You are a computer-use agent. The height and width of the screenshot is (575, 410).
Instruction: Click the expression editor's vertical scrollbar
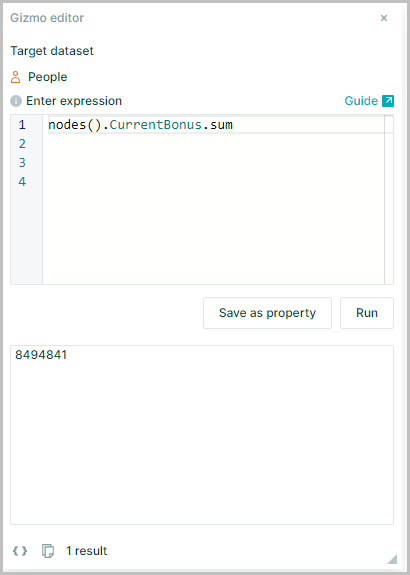click(389, 199)
